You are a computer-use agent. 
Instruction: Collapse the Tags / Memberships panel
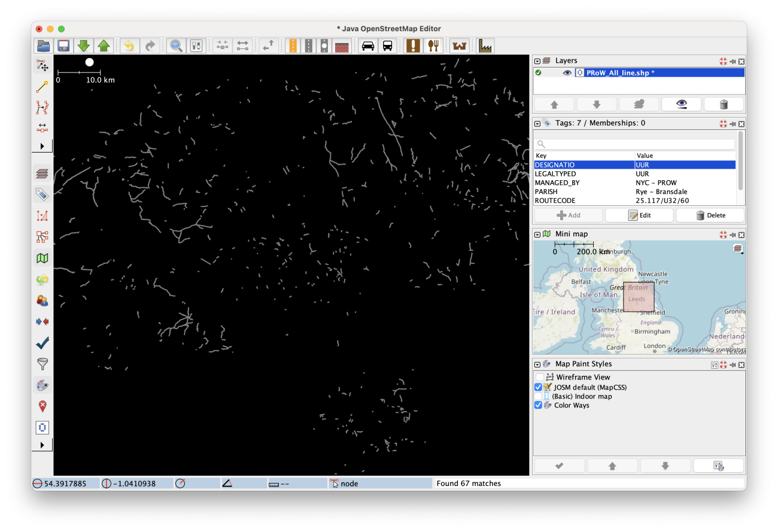(537, 123)
